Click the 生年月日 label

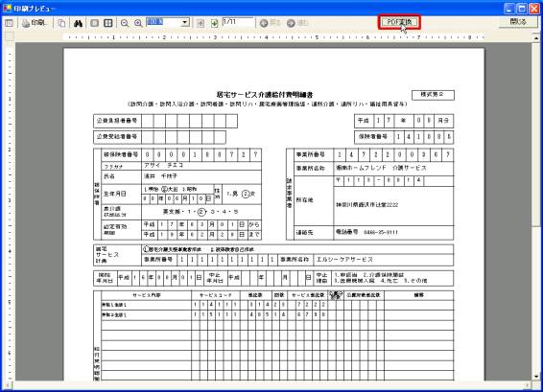[x=115, y=195]
